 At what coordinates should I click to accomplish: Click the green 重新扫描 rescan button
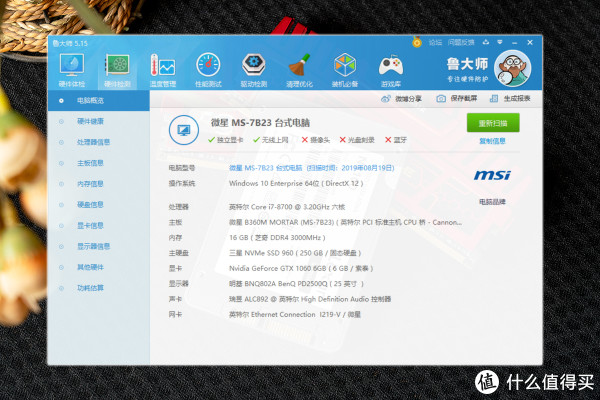493,123
